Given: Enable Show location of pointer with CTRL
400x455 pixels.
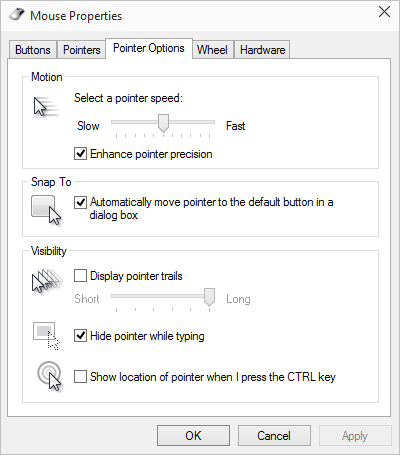Looking at the screenshot, I should 80,377.
